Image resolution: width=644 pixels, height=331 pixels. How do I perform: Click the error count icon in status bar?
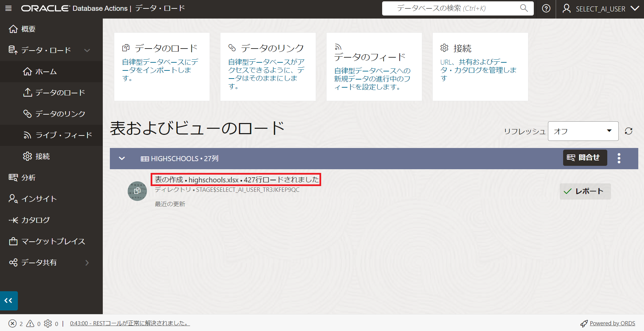12,324
